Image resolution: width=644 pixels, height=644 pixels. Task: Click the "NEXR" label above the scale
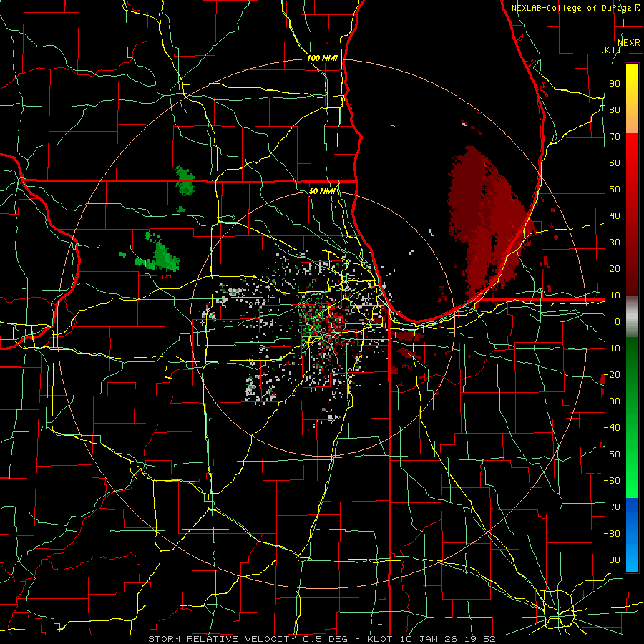point(629,43)
